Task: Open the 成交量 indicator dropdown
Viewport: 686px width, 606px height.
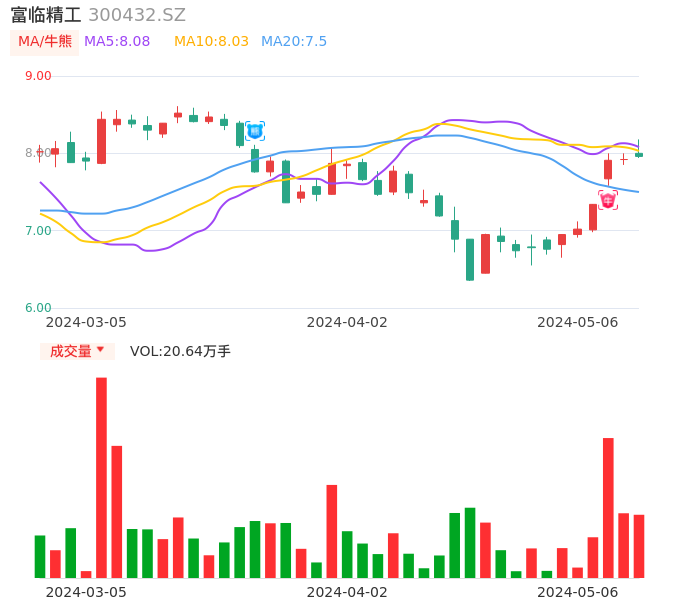Action: coord(77,351)
